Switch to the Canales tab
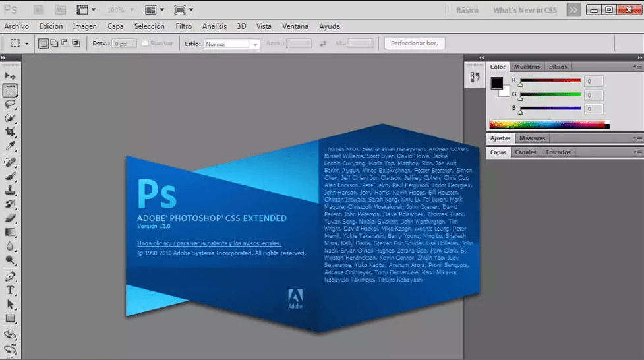The height and width of the screenshot is (360, 644). tap(525, 152)
